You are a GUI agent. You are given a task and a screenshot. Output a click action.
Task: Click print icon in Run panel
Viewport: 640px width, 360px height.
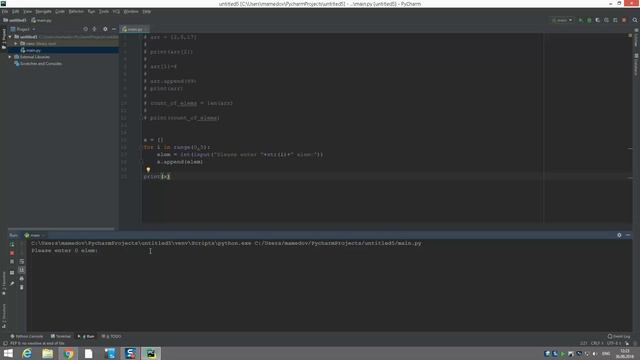coord(22,279)
